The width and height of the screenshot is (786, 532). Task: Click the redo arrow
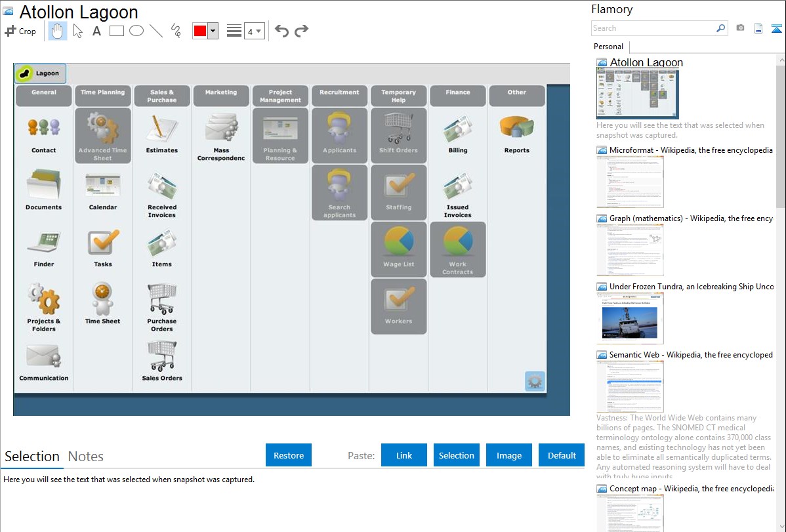pyautogui.click(x=301, y=31)
